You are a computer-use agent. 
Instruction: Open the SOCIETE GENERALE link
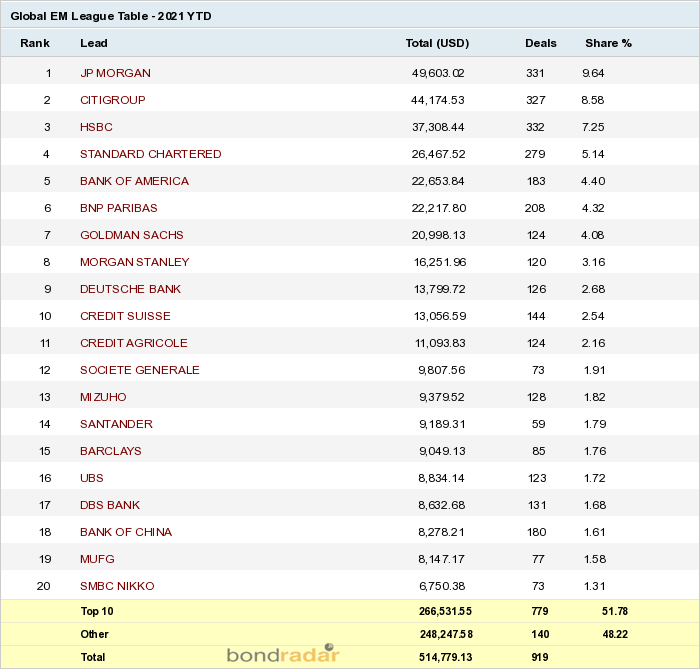pos(140,370)
